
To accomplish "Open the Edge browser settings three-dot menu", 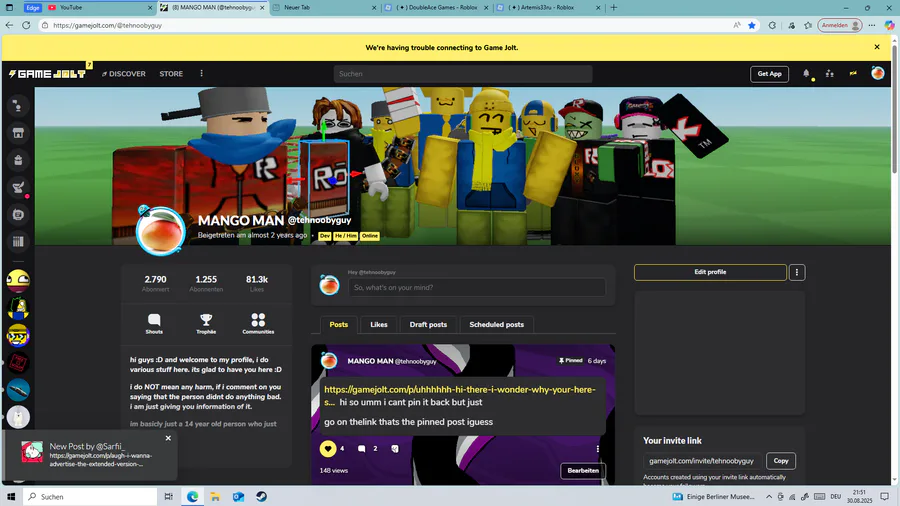I will pos(872,25).
